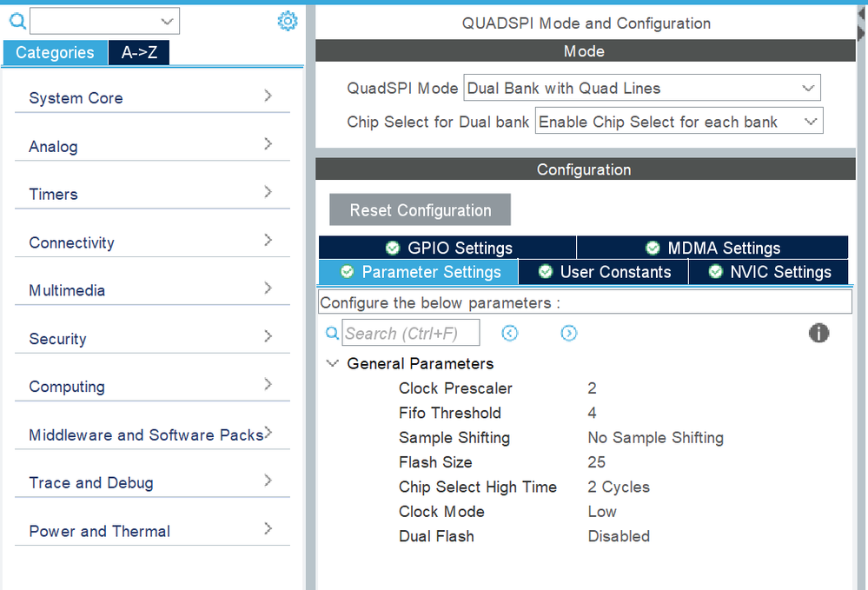This screenshot has width=868, height=590.
Task: Expand the Analog category
Action: [152, 146]
